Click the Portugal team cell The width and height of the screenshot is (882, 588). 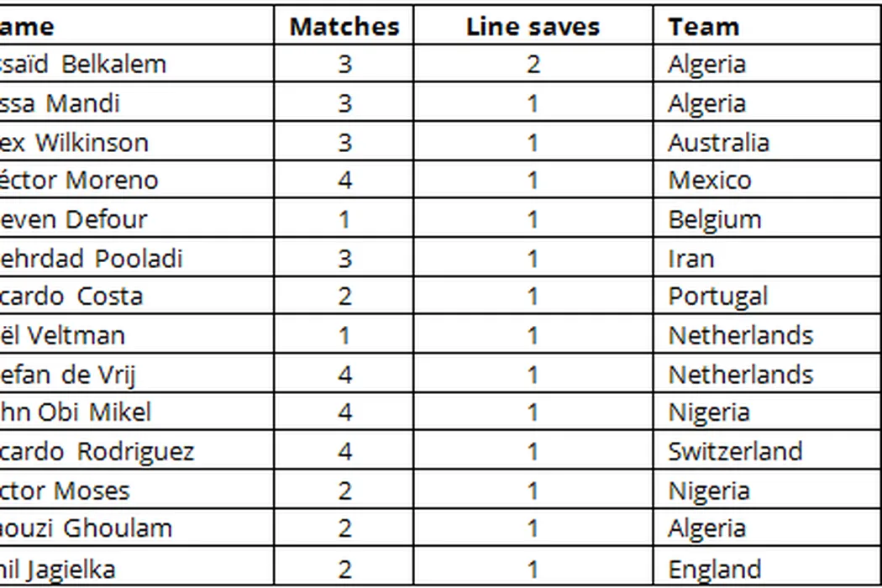point(718,296)
